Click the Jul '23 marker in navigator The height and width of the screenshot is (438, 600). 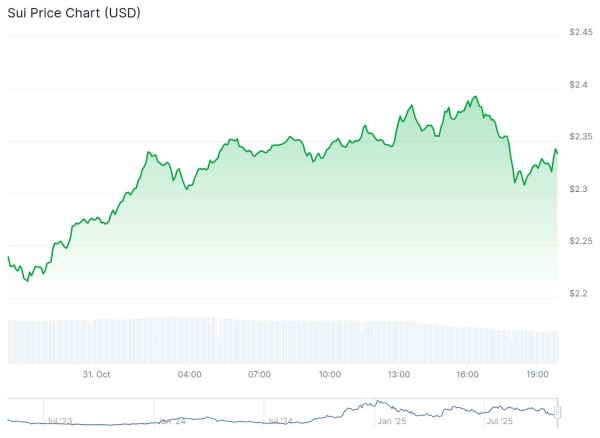click(58, 422)
